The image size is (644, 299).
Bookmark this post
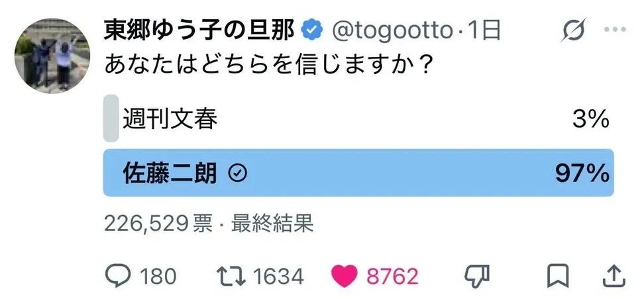pyautogui.click(x=558, y=276)
